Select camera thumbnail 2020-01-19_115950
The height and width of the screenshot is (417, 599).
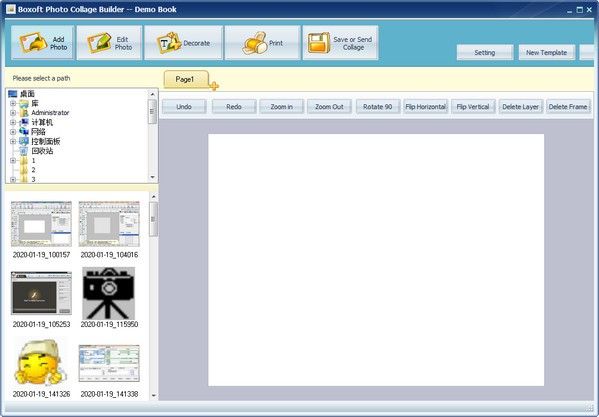[109, 293]
